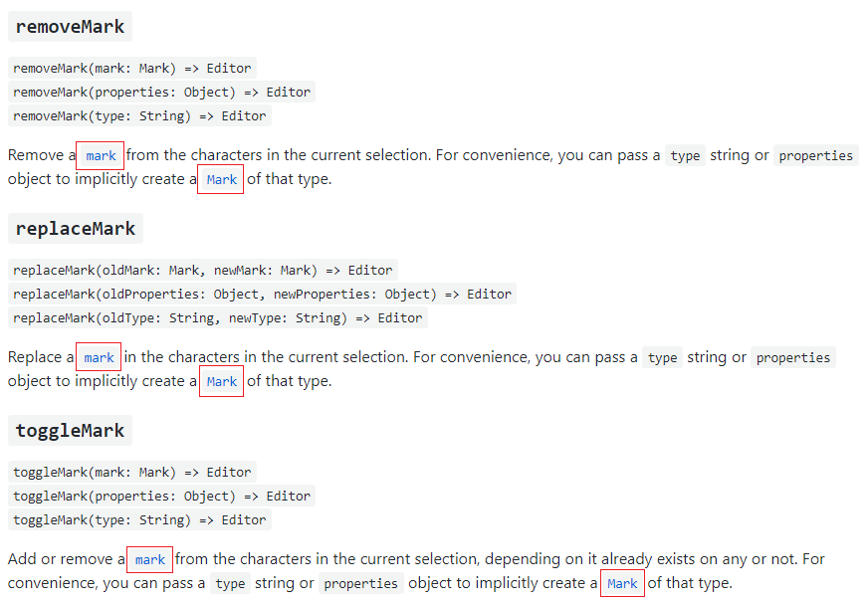Click the replaceMark(oldType: String, newType: String) signature
This screenshot has width=868, height=605.
coord(217,318)
